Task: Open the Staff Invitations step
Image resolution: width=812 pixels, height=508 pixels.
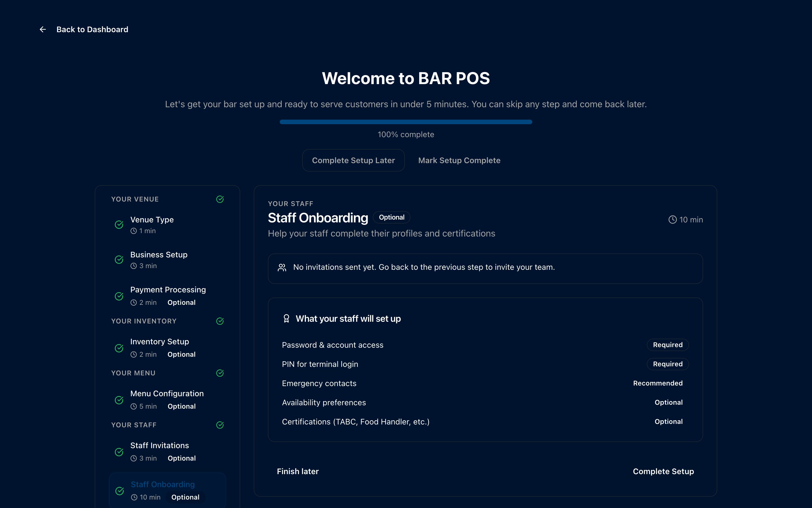Action: 167,452
